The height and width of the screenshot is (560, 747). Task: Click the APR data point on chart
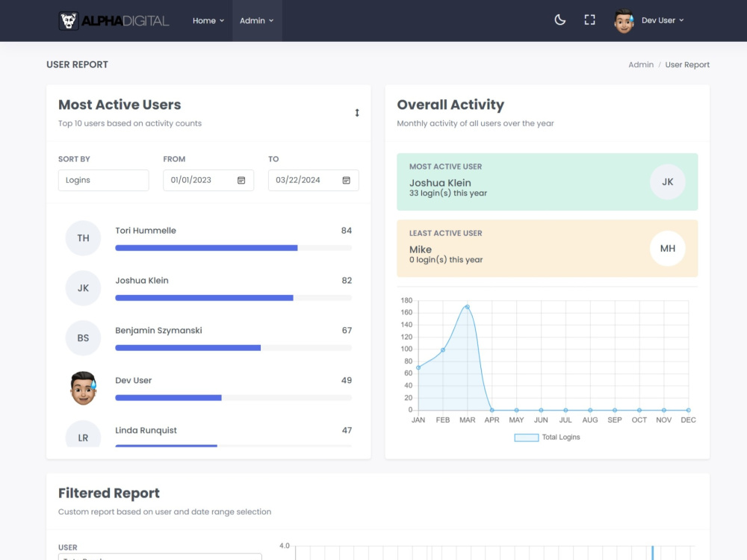tap(492, 410)
